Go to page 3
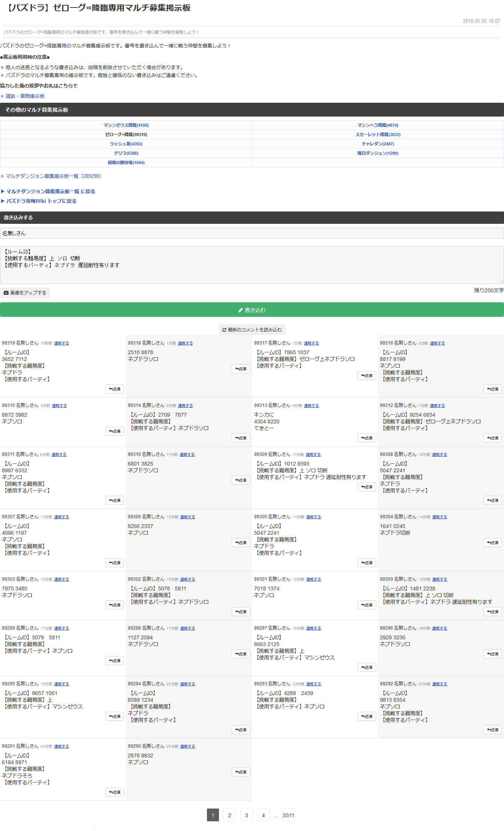 (247, 815)
